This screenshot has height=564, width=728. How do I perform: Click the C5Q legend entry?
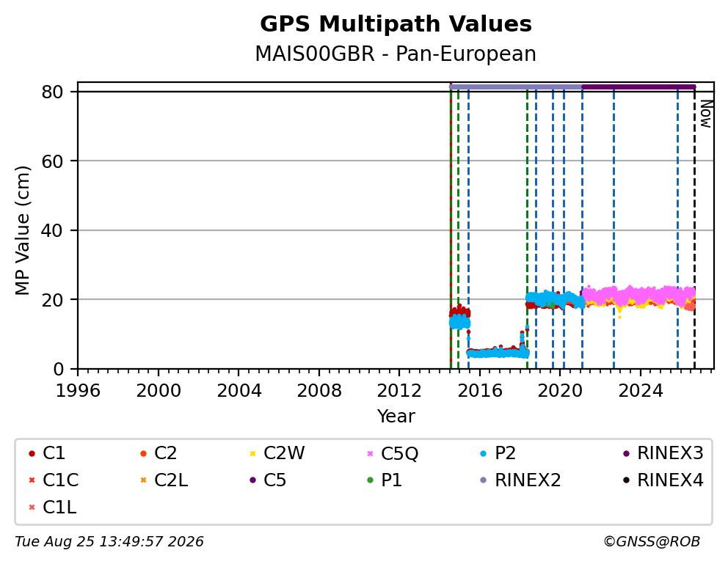pyautogui.click(x=393, y=453)
